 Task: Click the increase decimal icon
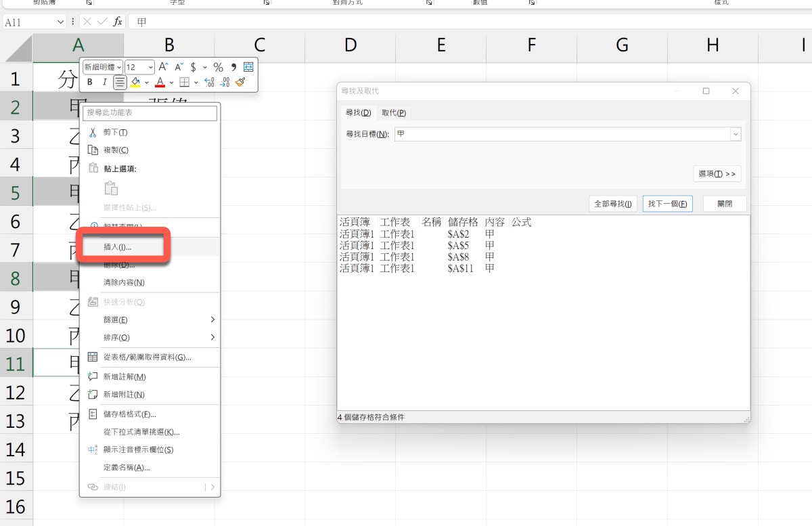tap(209, 83)
